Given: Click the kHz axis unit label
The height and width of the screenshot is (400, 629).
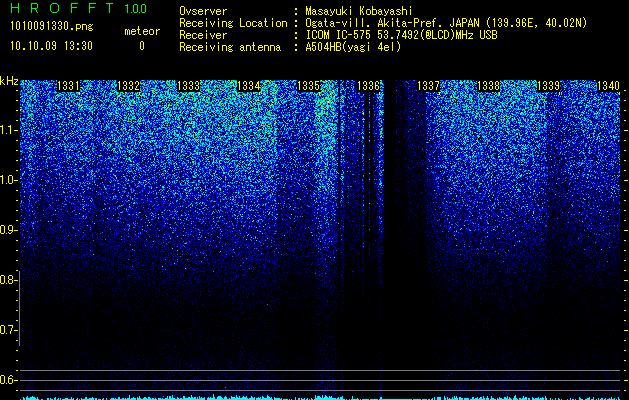Looking at the screenshot, I should 9,81.
